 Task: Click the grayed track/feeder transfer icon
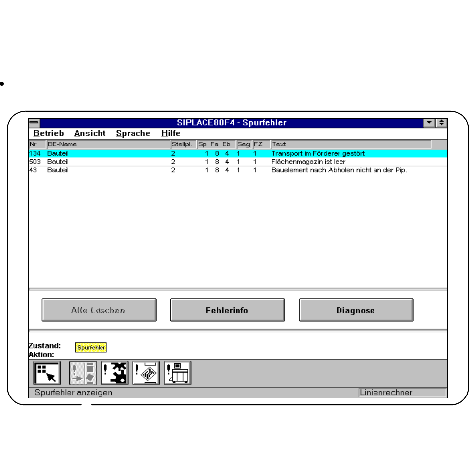pyautogui.click(x=83, y=373)
